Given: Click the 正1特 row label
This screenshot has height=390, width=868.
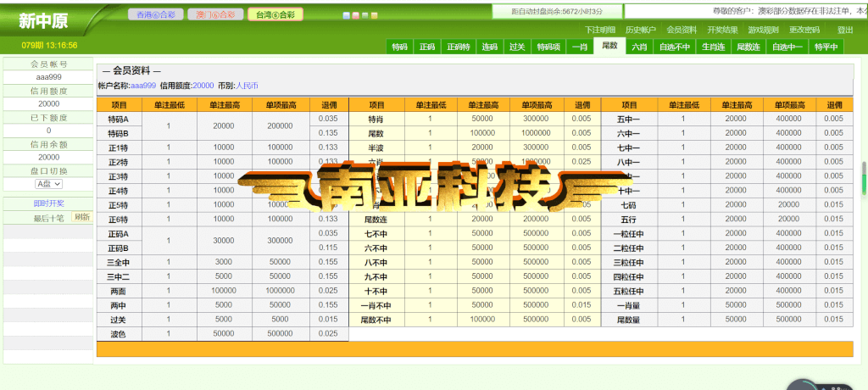Looking at the screenshot, I should [119, 148].
